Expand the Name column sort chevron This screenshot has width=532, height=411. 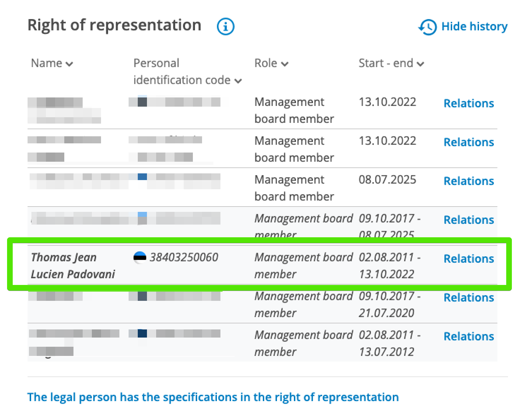pyautogui.click(x=69, y=64)
